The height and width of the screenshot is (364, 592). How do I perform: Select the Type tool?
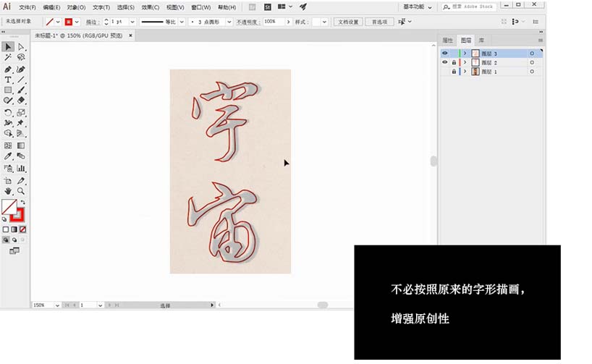pyautogui.click(x=8, y=80)
